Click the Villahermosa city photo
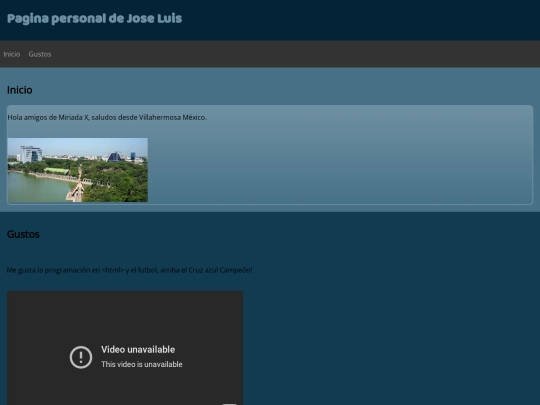 click(x=78, y=170)
